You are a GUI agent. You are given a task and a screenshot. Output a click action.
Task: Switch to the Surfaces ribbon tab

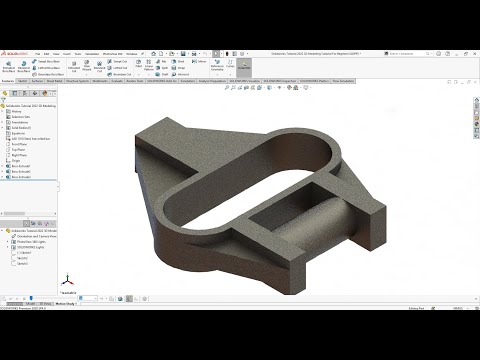point(37,81)
